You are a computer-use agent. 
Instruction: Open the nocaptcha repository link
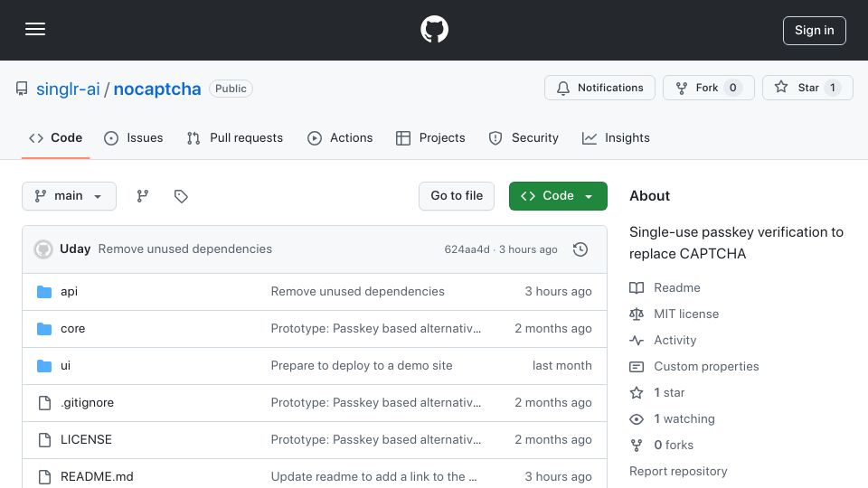(x=157, y=89)
